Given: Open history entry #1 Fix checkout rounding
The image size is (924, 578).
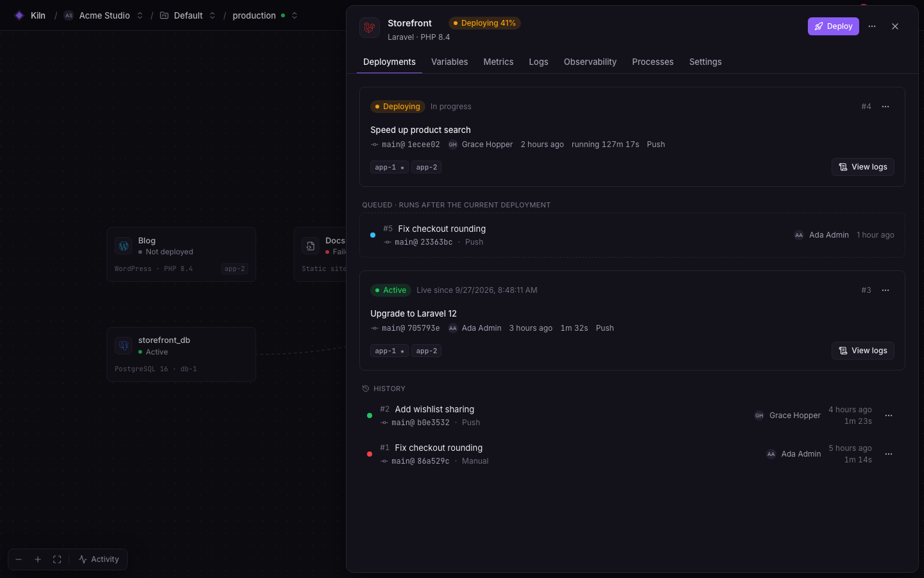Looking at the screenshot, I should (632, 454).
